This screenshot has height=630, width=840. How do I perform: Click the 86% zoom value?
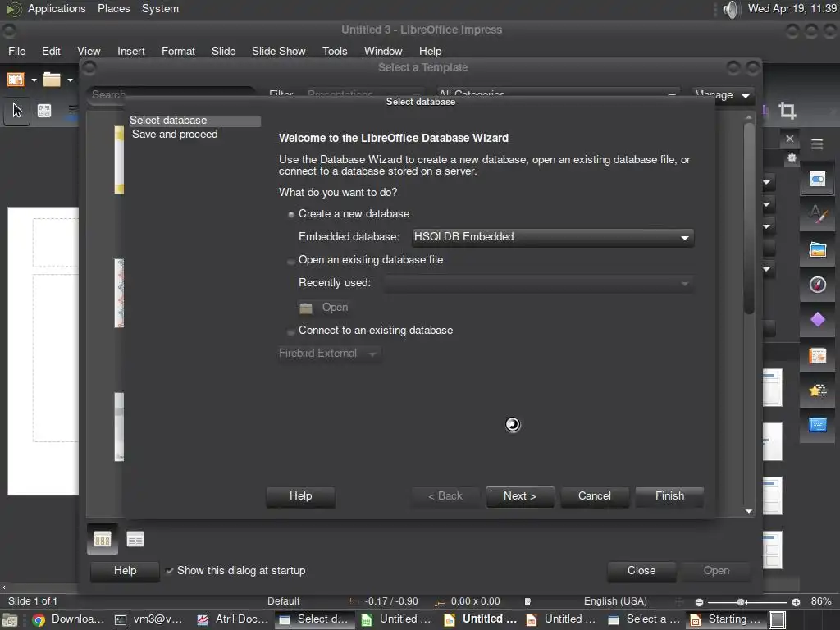pos(820,601)
